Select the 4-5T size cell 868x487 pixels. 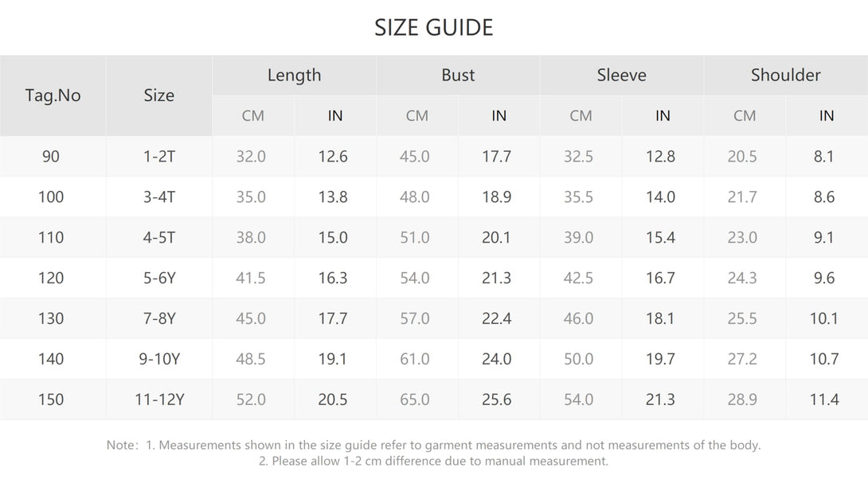(158, 238)
